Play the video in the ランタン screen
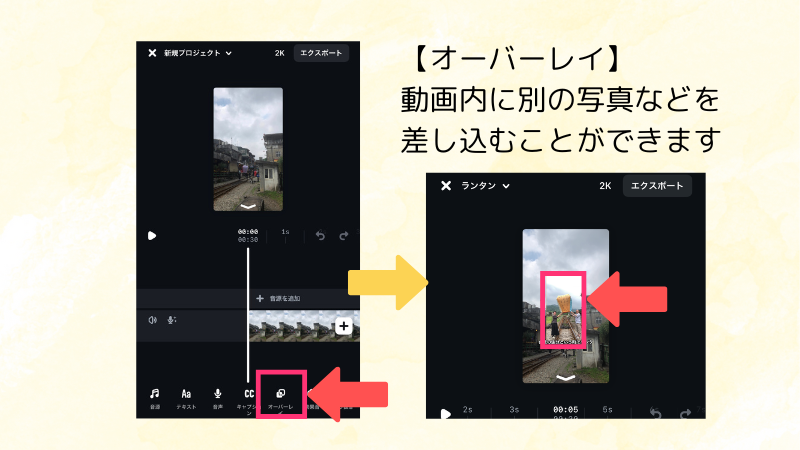 coord(446,414)
